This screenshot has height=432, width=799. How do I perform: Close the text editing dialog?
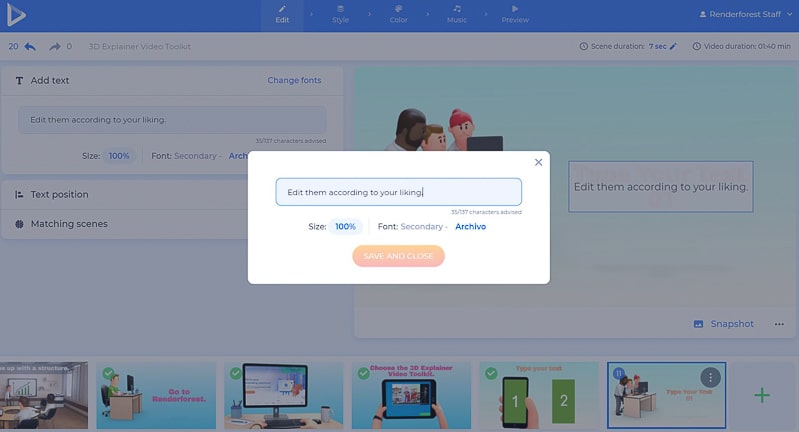538,162
